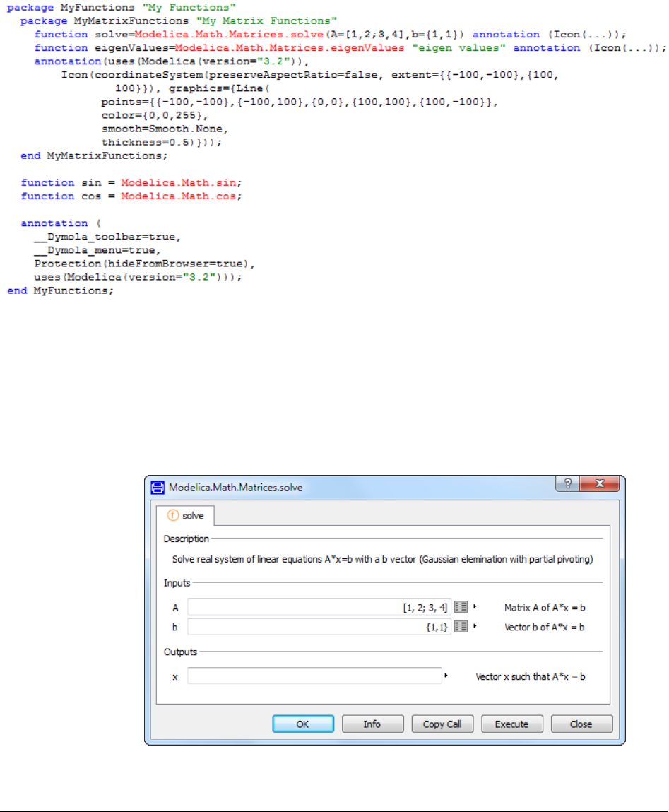Image resolution: width=669 pixels, height=812 pixels.
Task: Click the color={0,0,255} line
Action: click(155, 115)
